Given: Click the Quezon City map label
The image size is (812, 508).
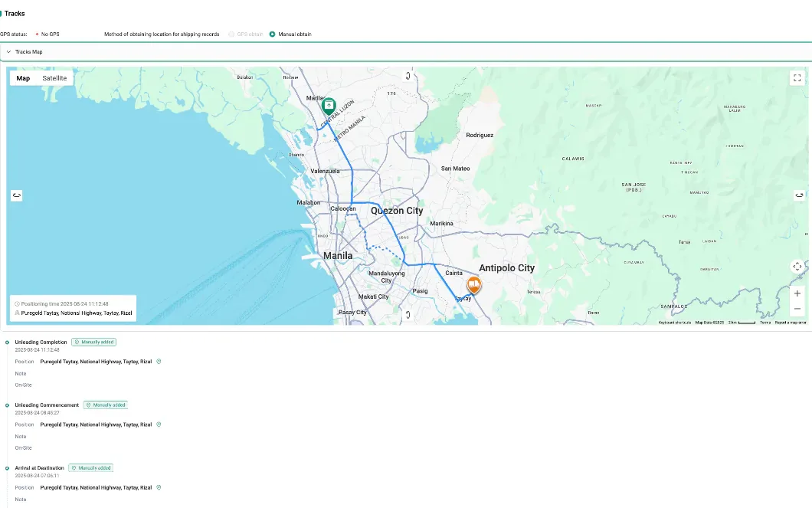Looking at the screenshot, I should pyautogui.click(x=397, y=211).
